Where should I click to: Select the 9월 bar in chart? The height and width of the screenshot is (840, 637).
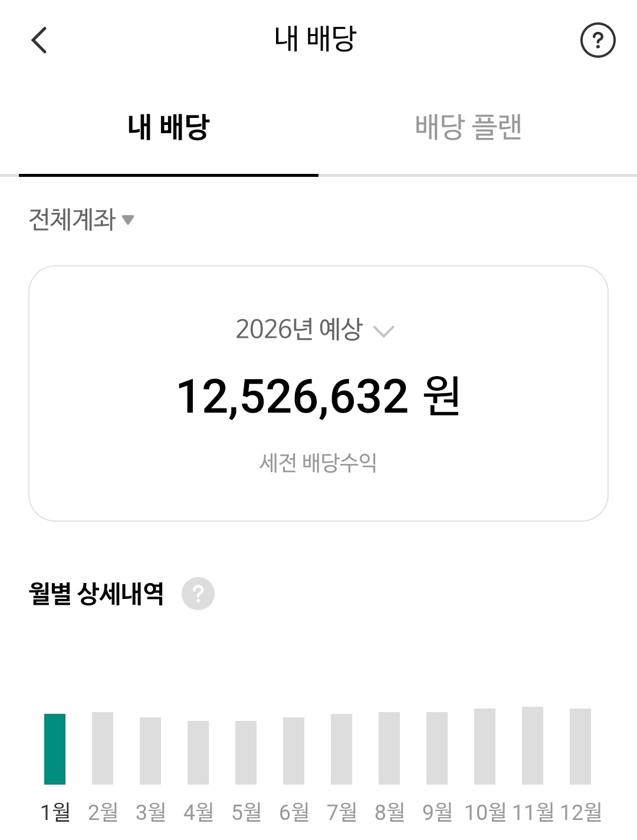pos(437,748)
